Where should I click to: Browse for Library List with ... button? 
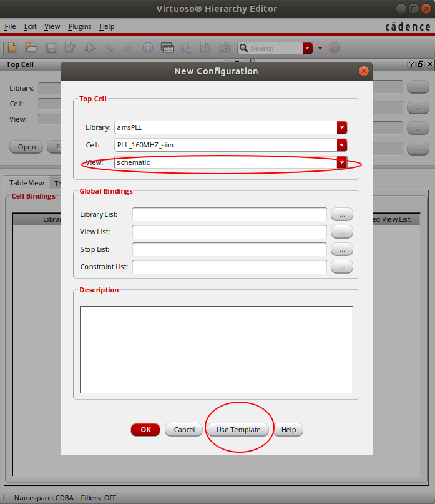click(342, 214)
